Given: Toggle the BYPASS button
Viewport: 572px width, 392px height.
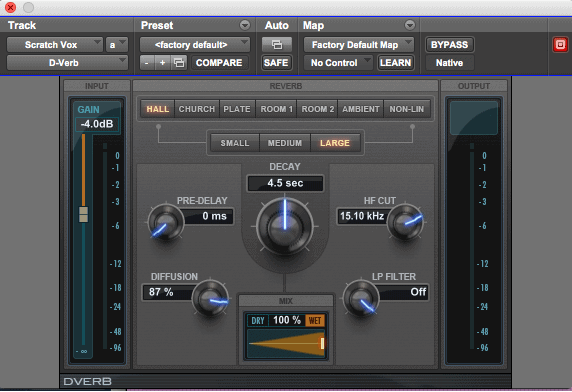Looking at the screenshot, I should pyautogui.click(x=449, y=45).
